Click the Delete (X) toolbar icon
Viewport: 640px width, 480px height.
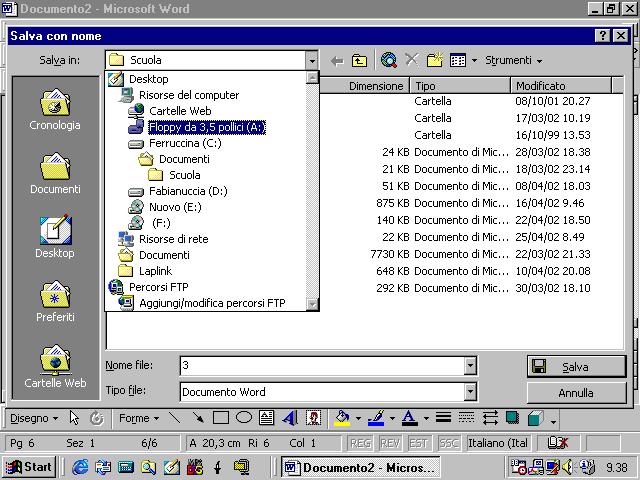(411, 60)
